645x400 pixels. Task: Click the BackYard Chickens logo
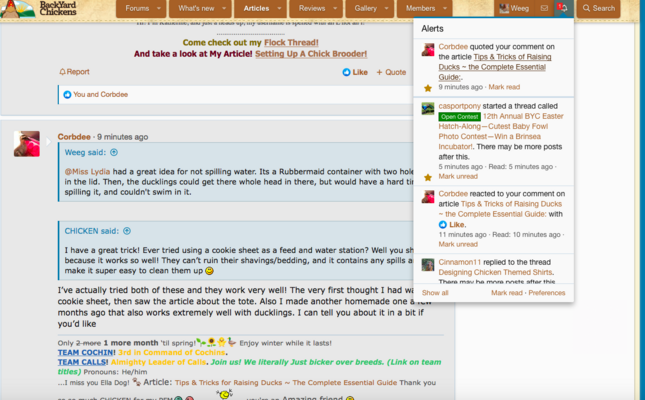(x=39, y=8)
